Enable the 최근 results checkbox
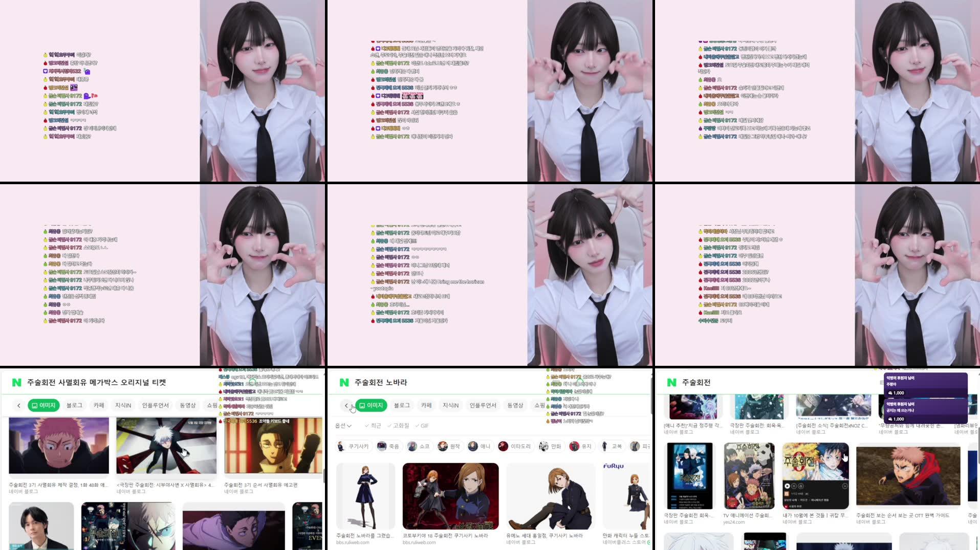The image size is (980, 550). click(x=373, y=426)
